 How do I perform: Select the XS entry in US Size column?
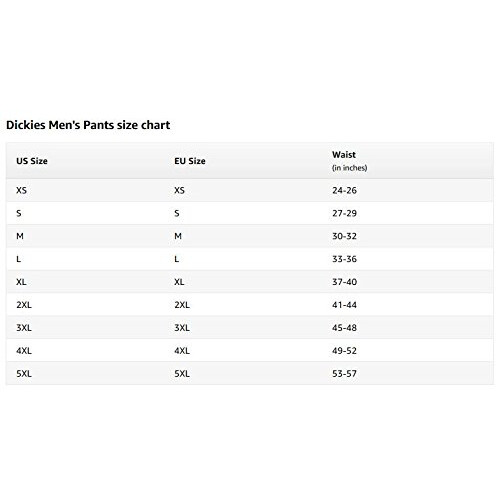click(x=21, y=190)
